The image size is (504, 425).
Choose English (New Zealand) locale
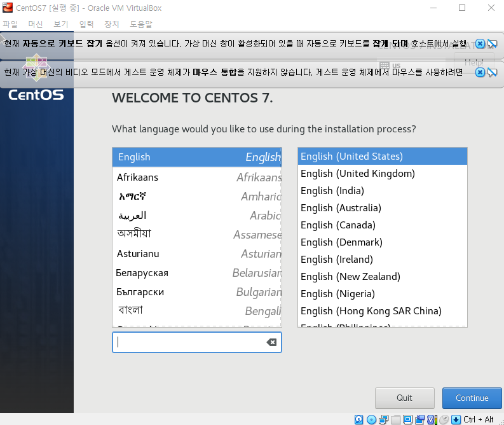click(383, 276)
